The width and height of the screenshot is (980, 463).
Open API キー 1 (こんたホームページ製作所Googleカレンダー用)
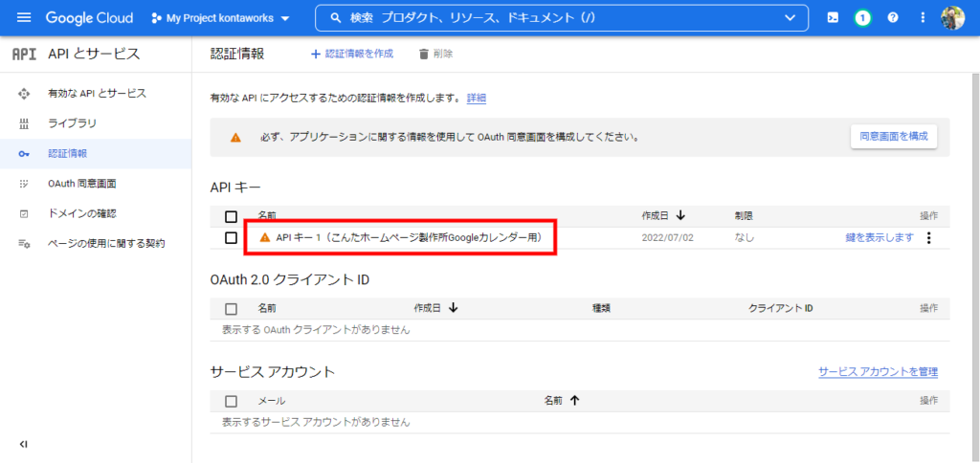[x=408, y=237]
